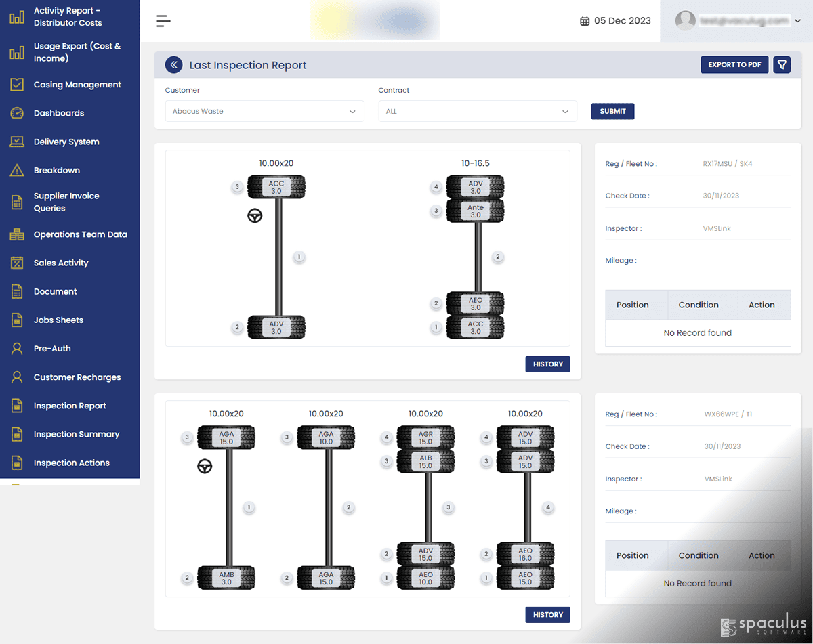Click HISTORY button for vehicle RX17MSU
This screenshot has width=813, height=644.
(x=548, y=364)
